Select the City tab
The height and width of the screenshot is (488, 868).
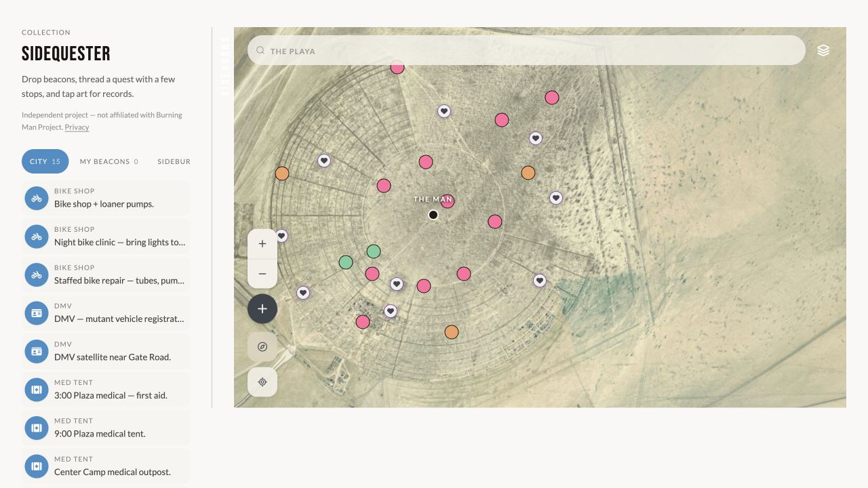click(45, 161)
